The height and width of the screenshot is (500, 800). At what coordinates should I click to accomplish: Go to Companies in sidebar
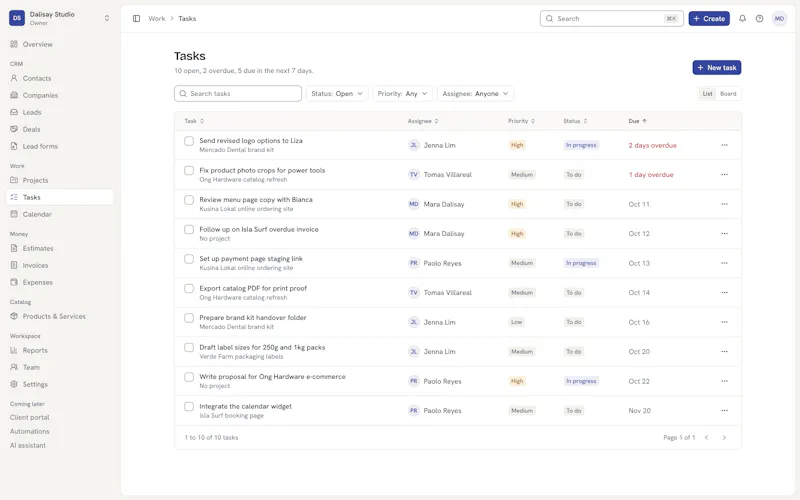(x=60, y=95)
